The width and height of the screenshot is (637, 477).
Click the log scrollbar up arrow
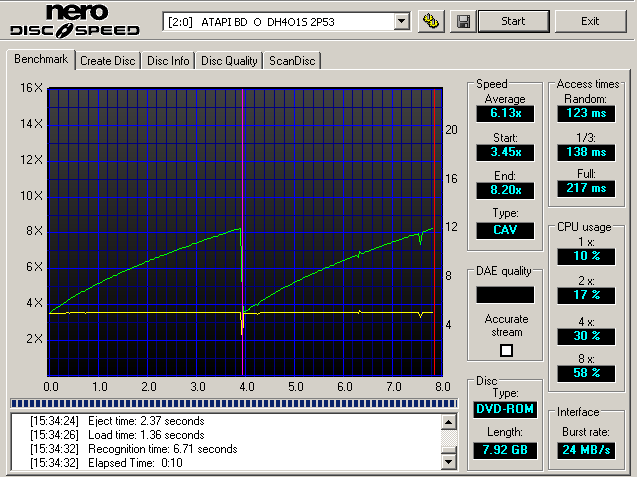(449, 421)
